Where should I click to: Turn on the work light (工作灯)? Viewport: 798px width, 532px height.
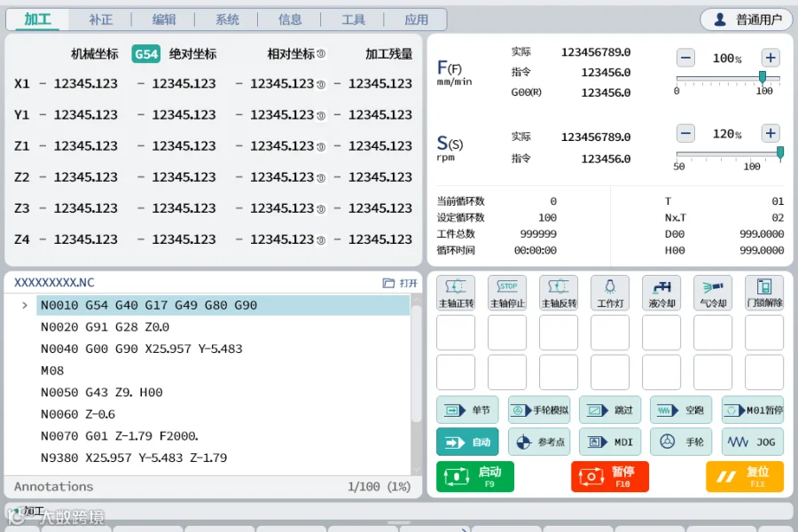click(610, 293)
